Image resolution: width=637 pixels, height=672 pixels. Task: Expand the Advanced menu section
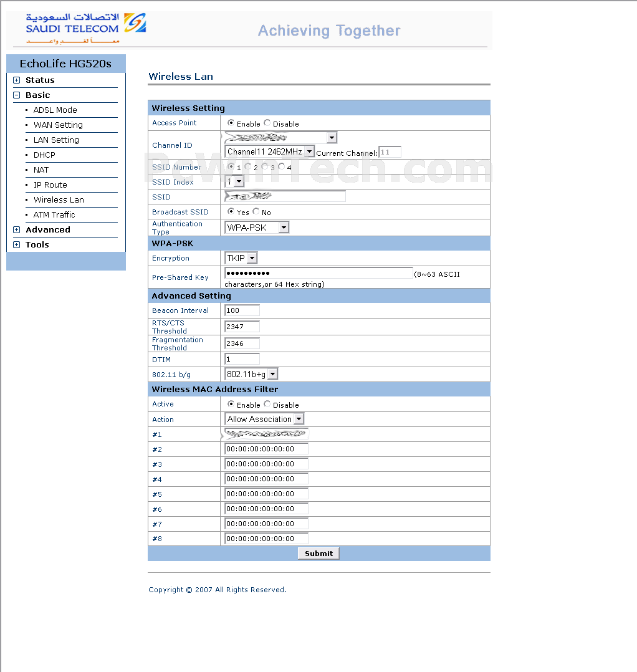pos(17,229)
